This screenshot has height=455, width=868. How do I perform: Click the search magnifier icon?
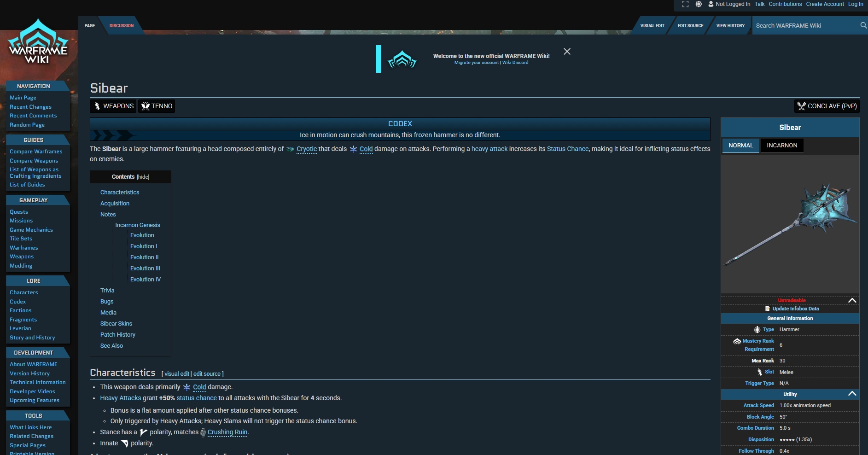coord(863,25)
